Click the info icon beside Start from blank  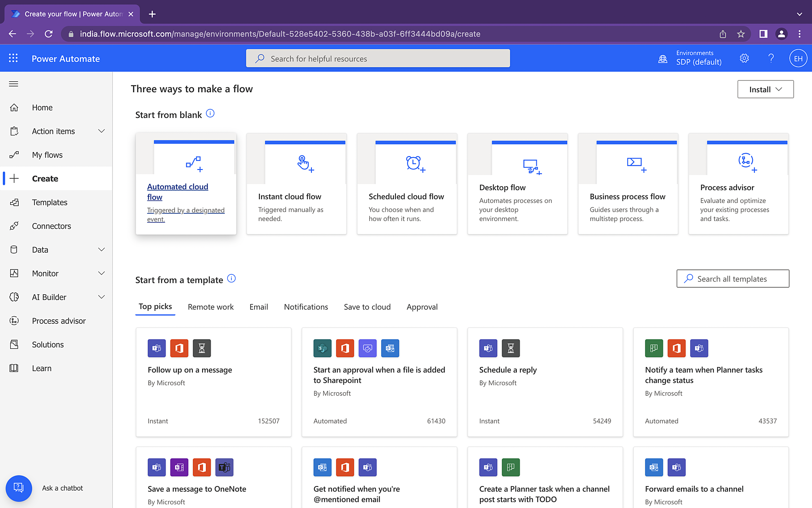click(x=210, y=113)
